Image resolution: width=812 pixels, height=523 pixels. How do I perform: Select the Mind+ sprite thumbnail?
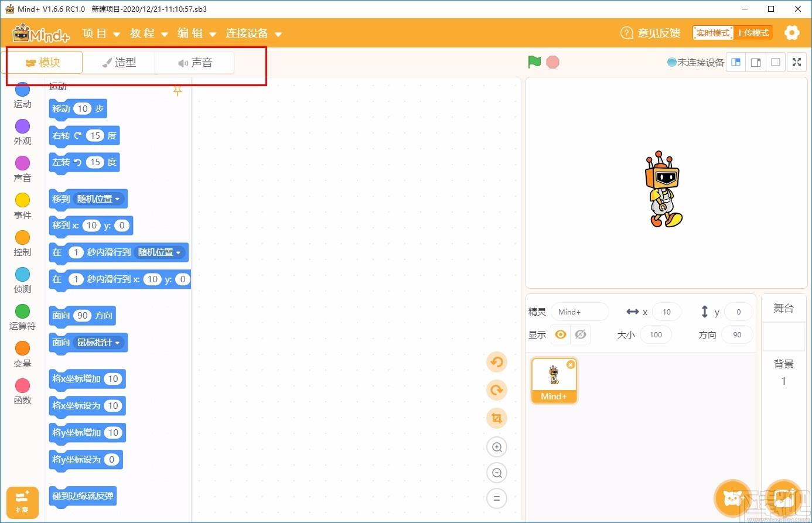tap(554, 381)
